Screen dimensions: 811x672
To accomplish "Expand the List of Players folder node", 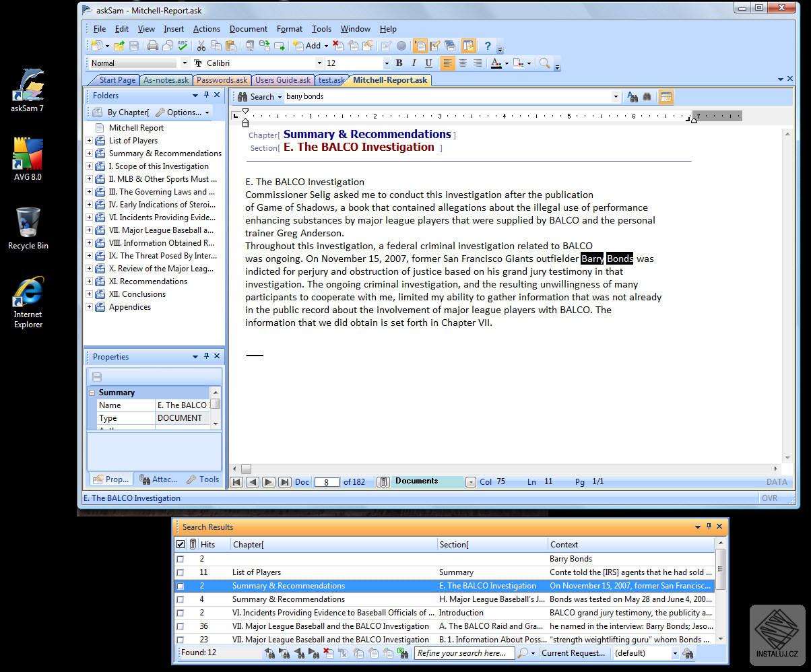I will tap(89, 141).
